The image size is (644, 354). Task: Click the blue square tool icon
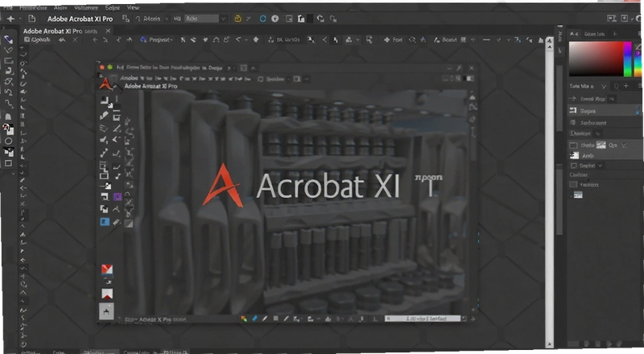(105, 222)
